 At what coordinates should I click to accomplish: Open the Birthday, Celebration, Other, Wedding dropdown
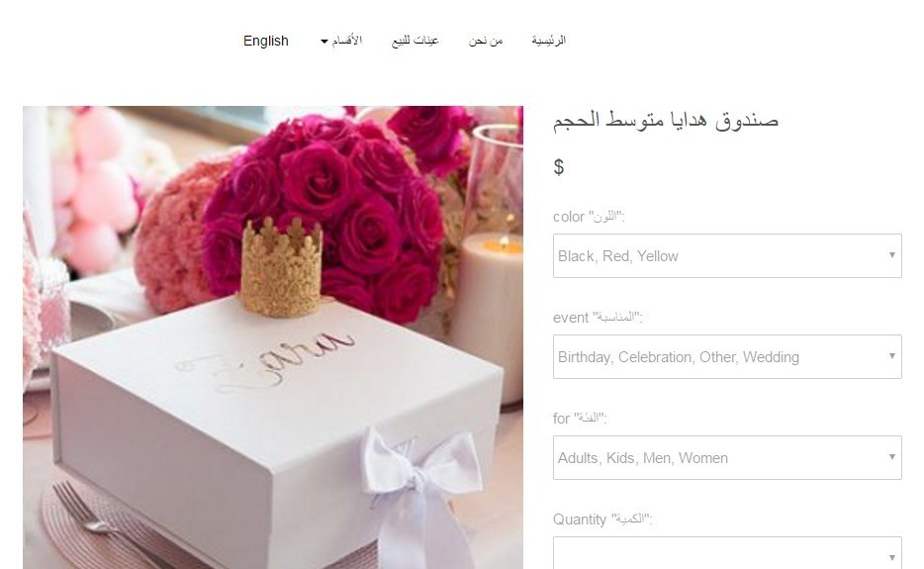point(727,356)
